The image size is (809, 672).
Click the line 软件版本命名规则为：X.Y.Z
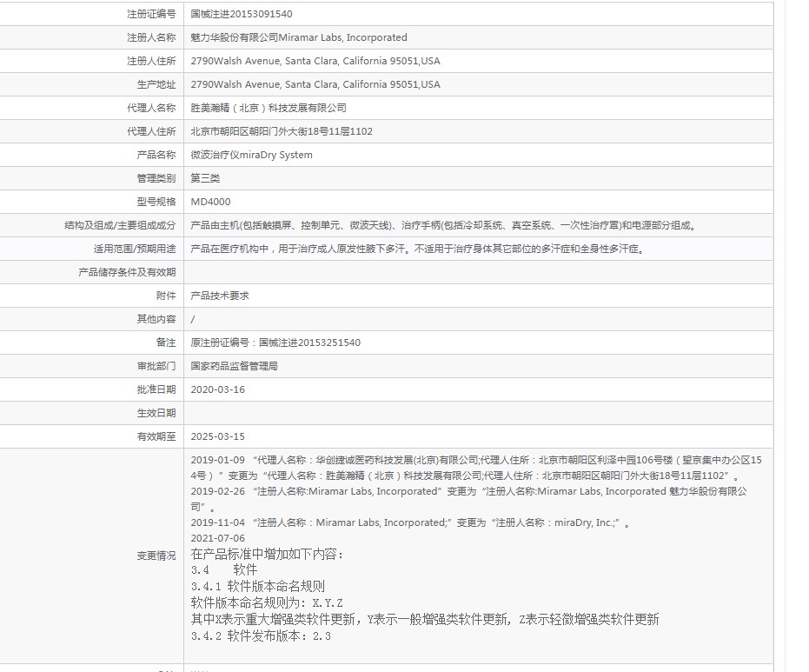tap(267, 602)
